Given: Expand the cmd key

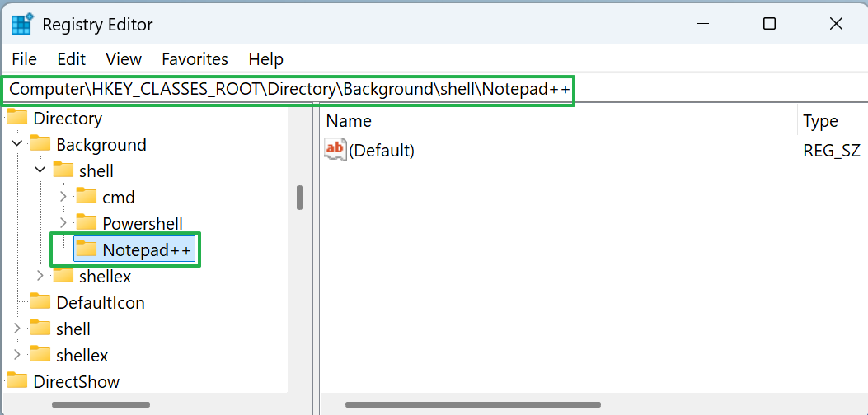Looking at the screenshot, I should [63, 197].
